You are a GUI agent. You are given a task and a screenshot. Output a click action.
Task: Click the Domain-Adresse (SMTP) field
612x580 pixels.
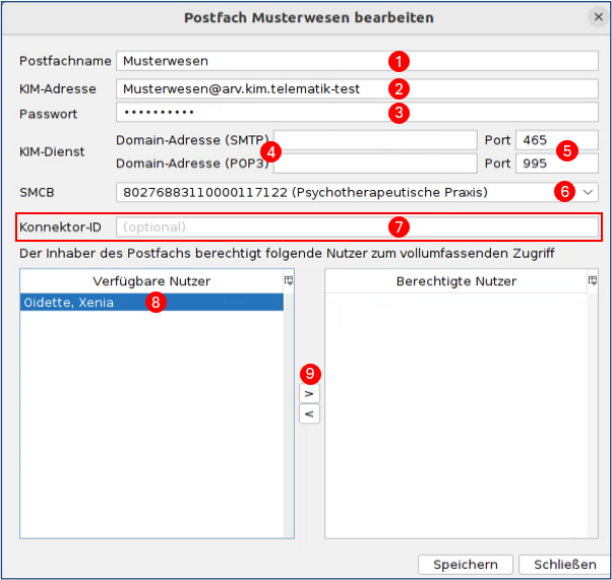click(x=375, y=140)
